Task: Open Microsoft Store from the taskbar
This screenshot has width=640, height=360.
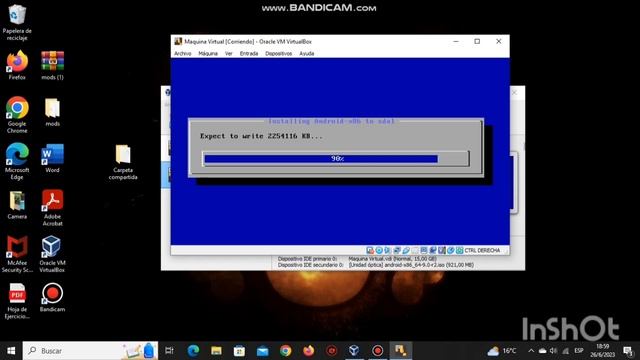Action: click(x=239, y=351)
